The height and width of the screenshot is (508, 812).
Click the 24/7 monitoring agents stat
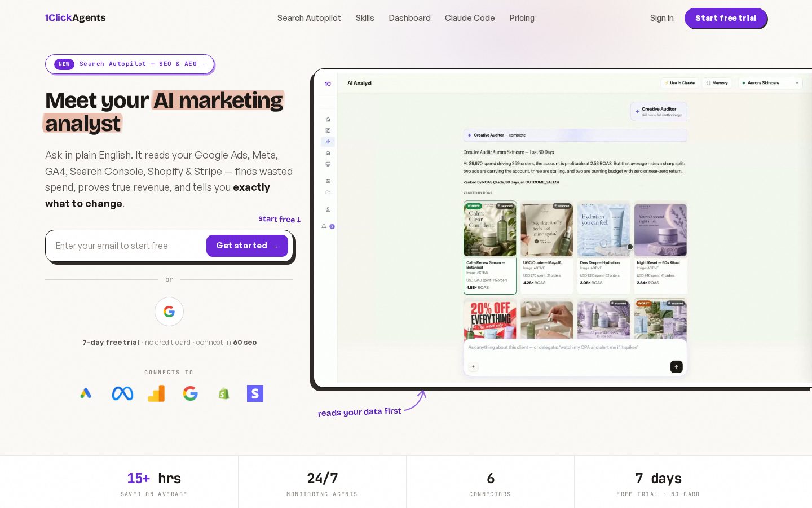(x=322, y=484)
